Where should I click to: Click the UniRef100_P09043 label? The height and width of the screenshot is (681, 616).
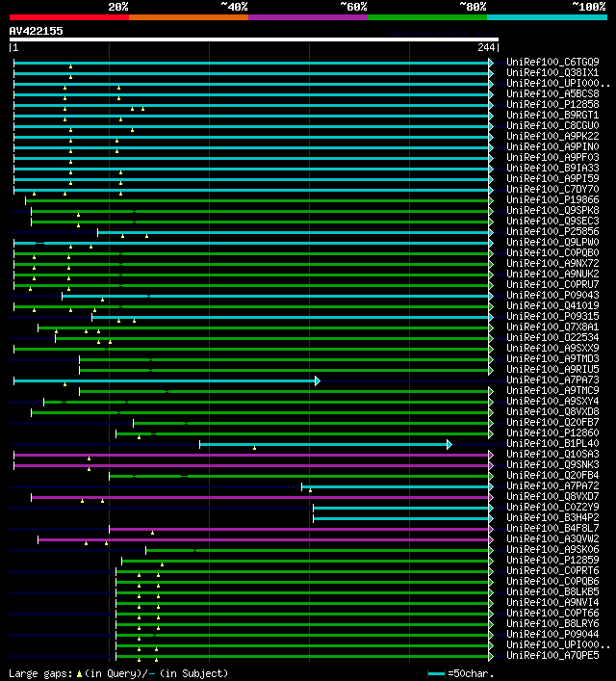tap(552, 295)
